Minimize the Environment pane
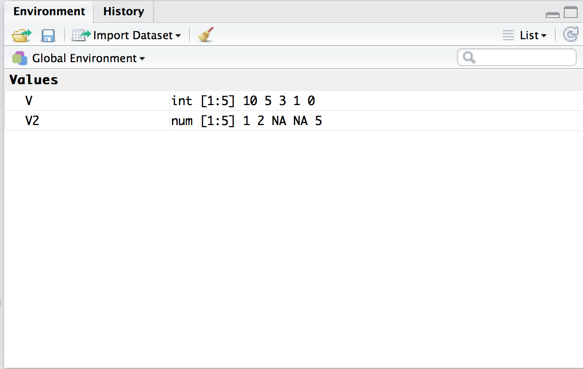The image size is (583, 369). [x=553, y=15]
